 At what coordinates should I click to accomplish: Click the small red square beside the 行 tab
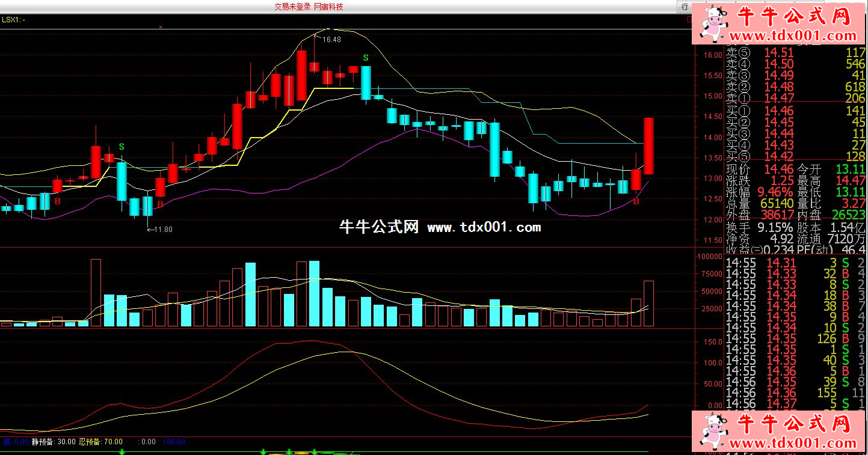click(x=689, y=19)
